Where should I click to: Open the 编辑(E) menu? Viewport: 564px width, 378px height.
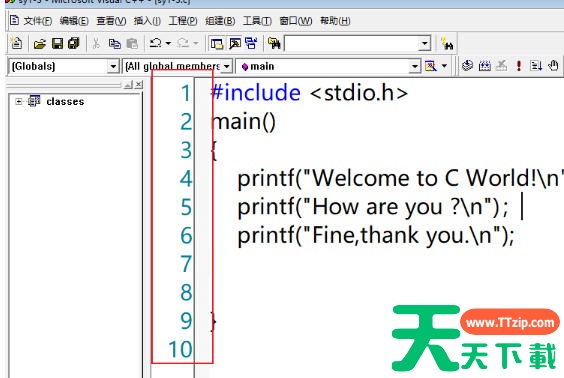pyautogui.click(x=74, y=21)
